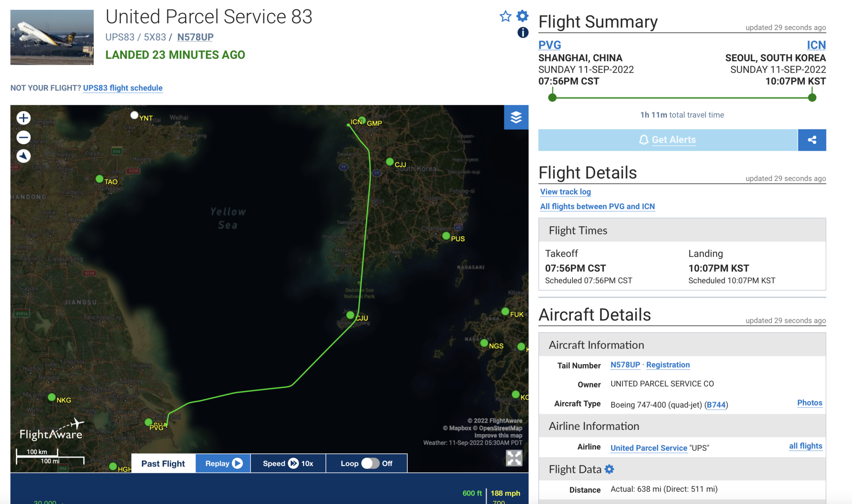852x504 pixels.
Task: Open Flight Data settings gear
Action: 610,469
